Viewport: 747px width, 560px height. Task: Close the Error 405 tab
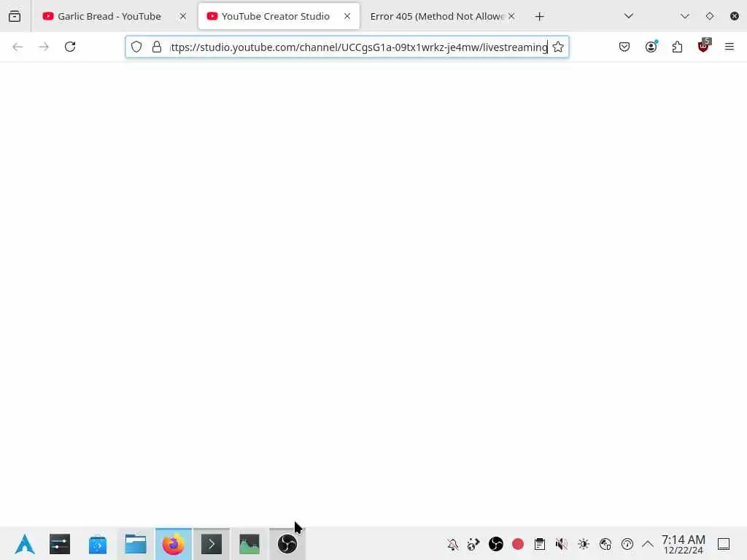tap(511, 16)
